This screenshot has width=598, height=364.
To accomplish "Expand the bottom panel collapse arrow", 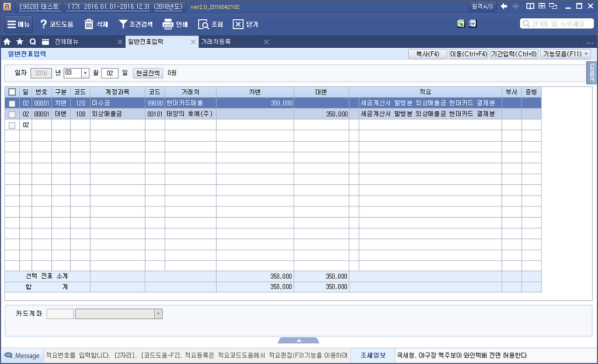I will (298, 340).
